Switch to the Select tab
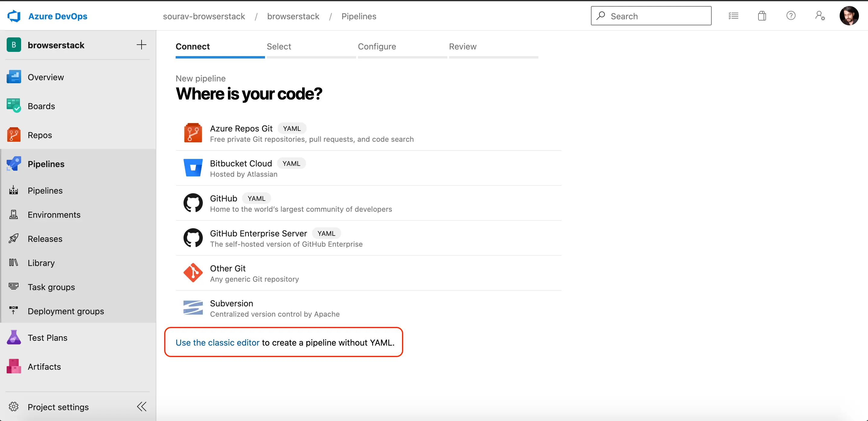The image size is (868, 421). click(x=279, y=46)
